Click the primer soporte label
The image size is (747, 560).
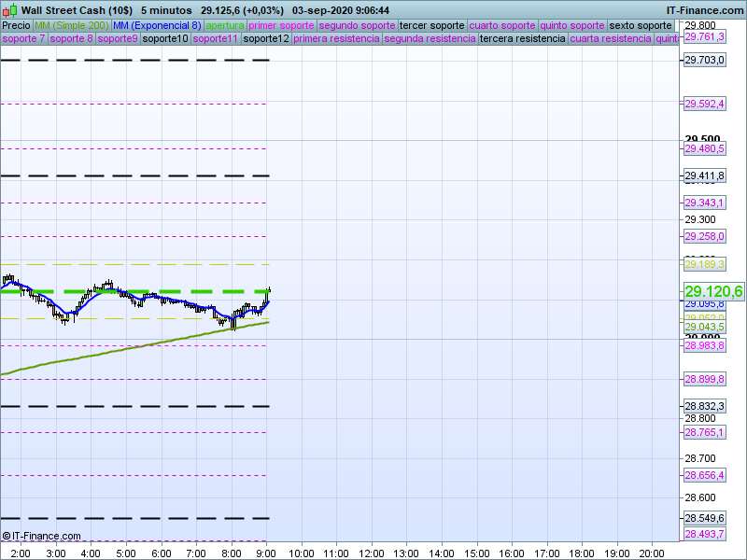tap(281, 25)
